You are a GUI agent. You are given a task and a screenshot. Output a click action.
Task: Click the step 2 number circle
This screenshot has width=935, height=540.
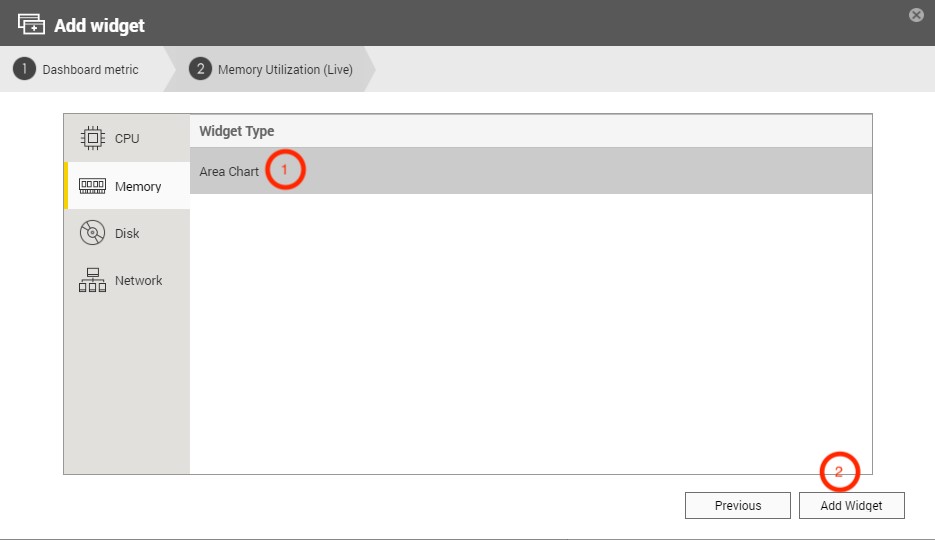pos(200,69)
